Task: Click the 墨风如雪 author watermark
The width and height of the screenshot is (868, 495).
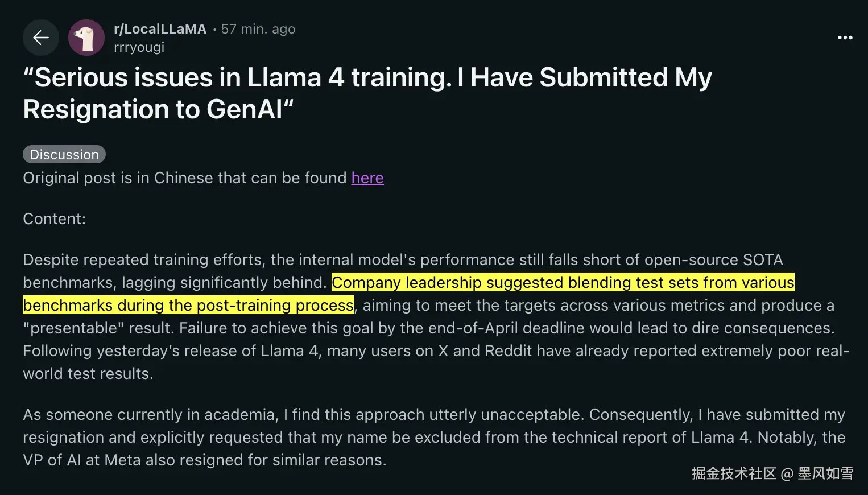Action: point(825,473)
